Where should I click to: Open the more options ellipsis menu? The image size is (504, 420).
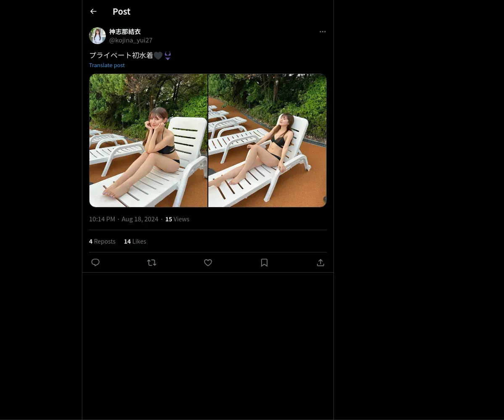(323, 31)
